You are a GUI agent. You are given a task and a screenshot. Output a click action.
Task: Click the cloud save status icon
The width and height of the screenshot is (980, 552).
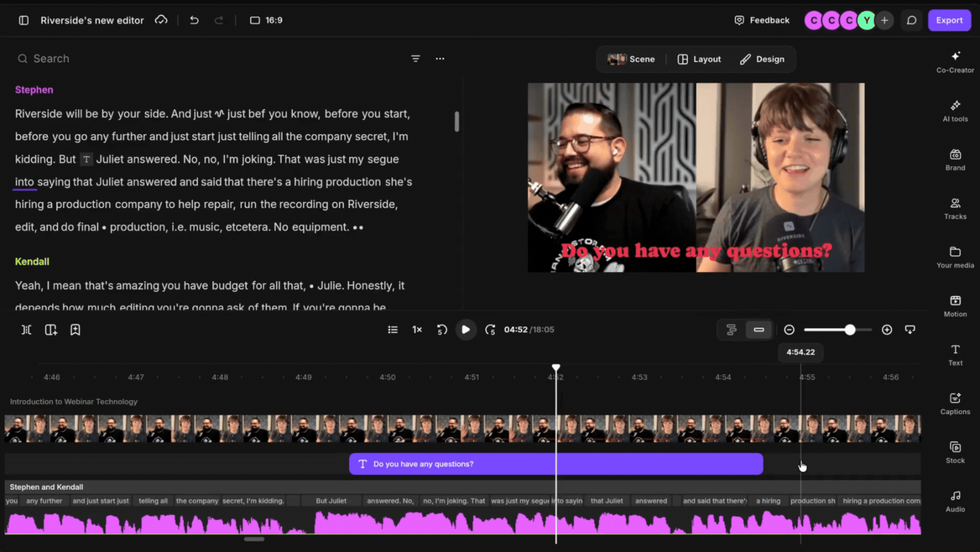[161, 20]
